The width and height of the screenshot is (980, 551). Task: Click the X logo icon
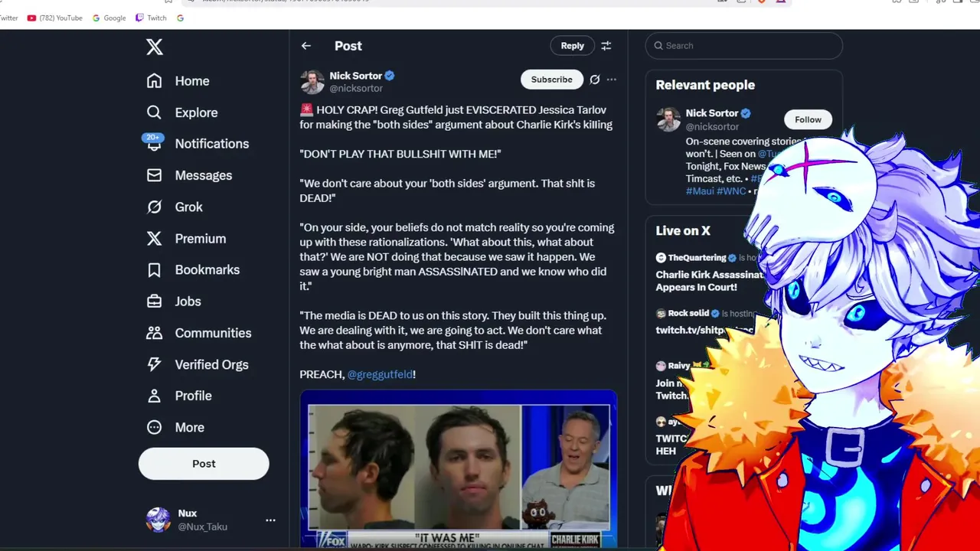(x=155, y=47)
